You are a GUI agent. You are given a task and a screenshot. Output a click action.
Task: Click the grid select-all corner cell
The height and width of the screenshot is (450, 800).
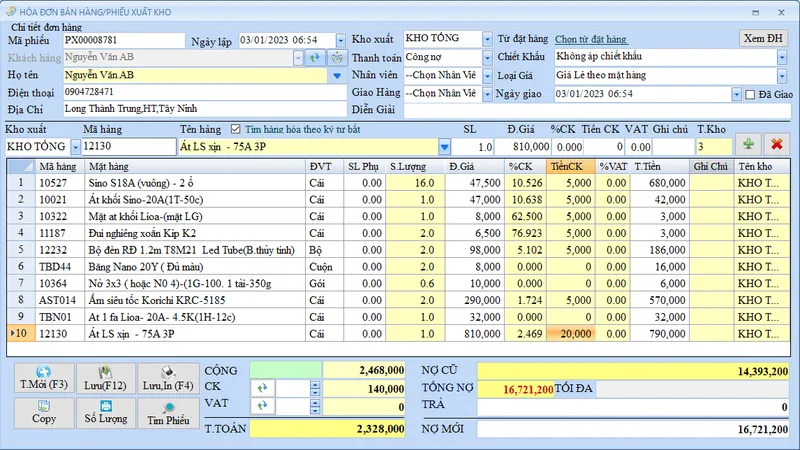tap(21, 166)
